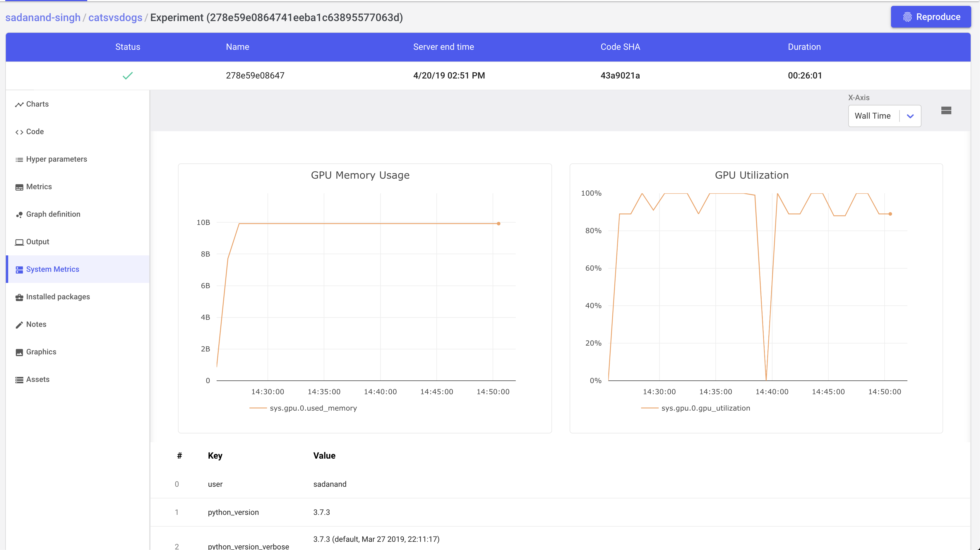Click the Graph definition dots icon
Screen dimensions: 980x550
(x=19, y=215)
